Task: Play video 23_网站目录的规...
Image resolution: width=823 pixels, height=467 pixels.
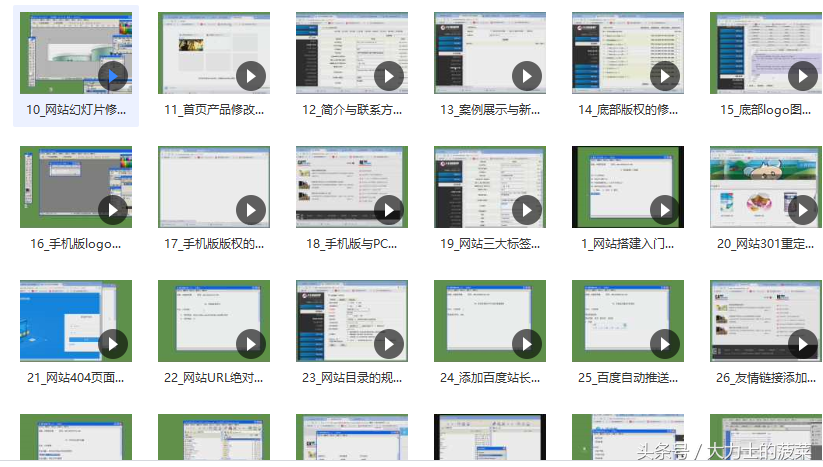Action: click(389, 344)
